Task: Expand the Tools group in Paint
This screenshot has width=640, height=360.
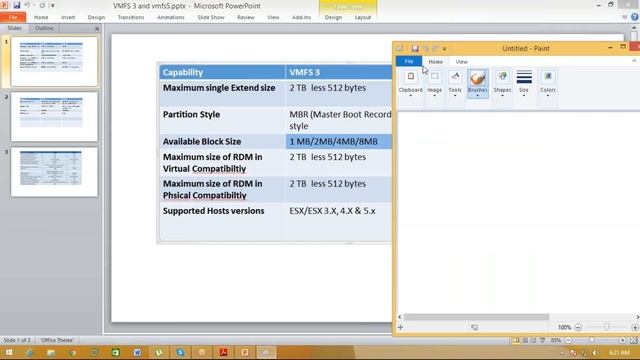Action: click(455, 84)
